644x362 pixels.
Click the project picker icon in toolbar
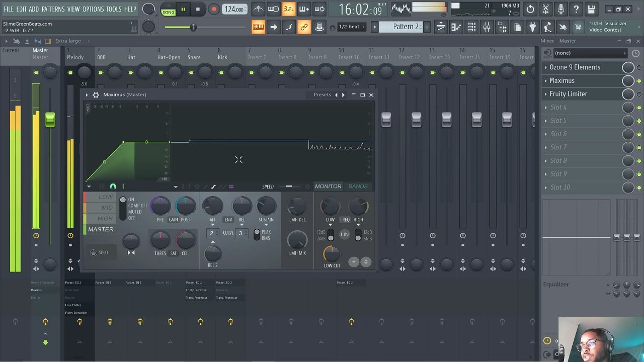[x=517, y=27]
